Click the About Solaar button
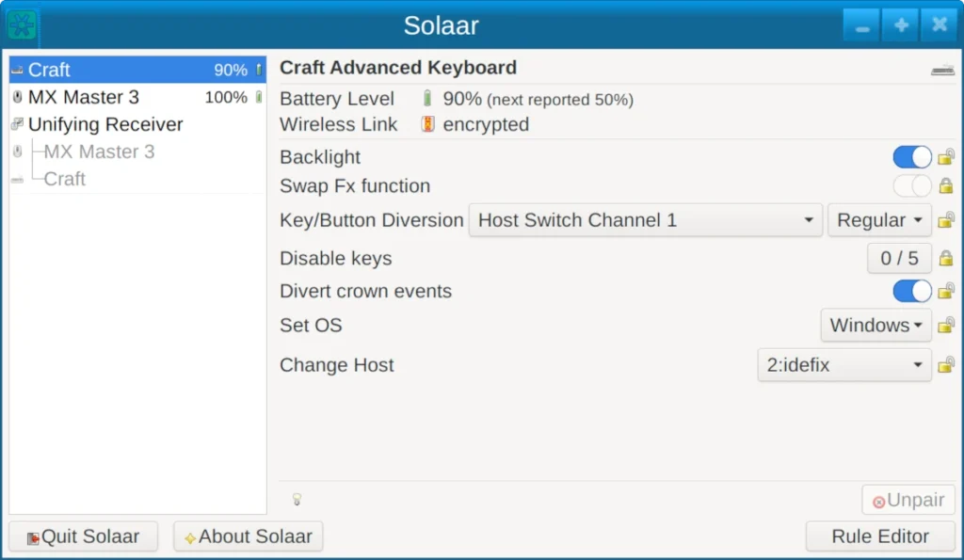This screenshot has width=964, height=560. (248, 536)
